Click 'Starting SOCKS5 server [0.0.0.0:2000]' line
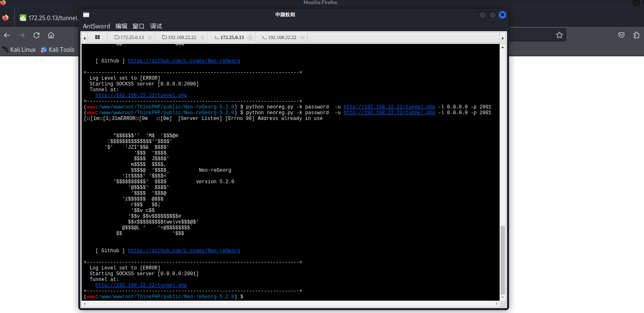This screenshot has height=313, width=644. click(x=144, y=84)
